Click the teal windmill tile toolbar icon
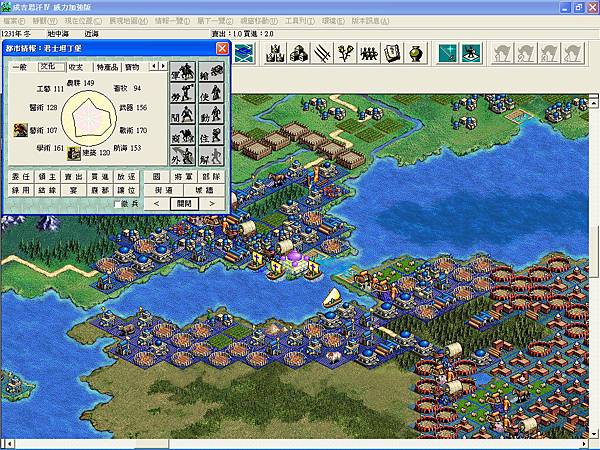Screen dimensions: 600x450 click(x=471, y=53)
